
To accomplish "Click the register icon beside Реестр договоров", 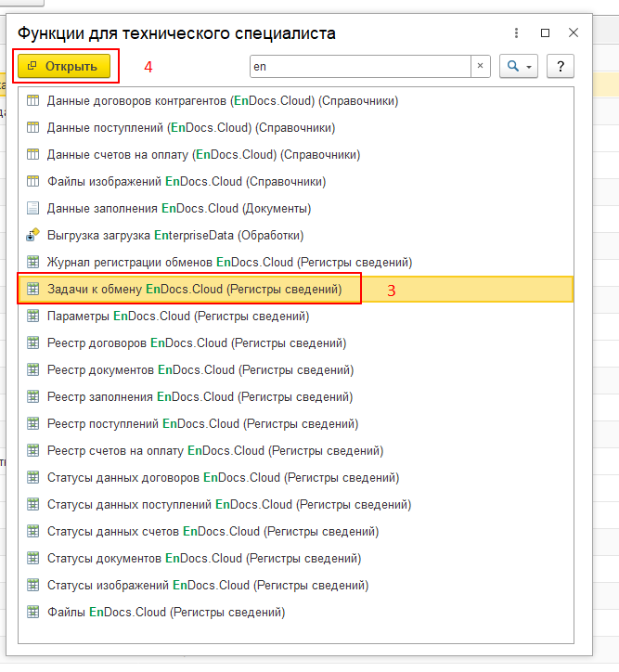I will click(x=33, y=342).
